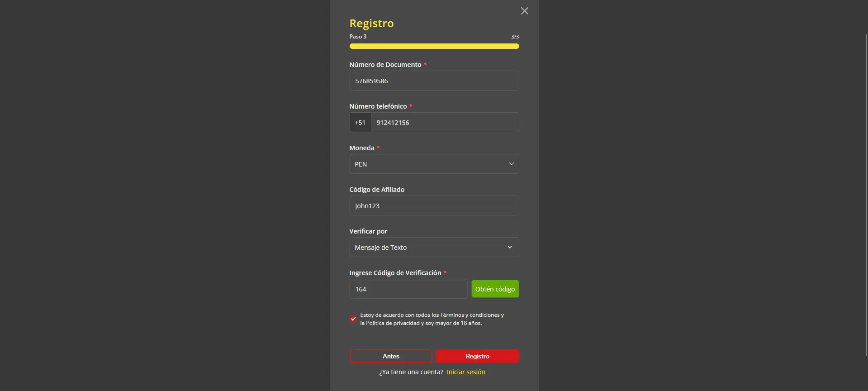Click the ¿Ya tiene una cuenta? text

coord(411,372)
